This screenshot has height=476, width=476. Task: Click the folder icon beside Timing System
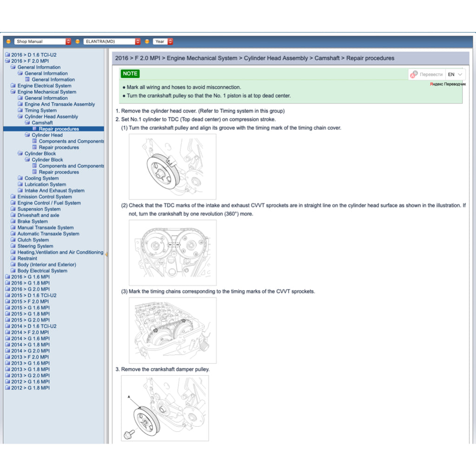coord(20,111)
